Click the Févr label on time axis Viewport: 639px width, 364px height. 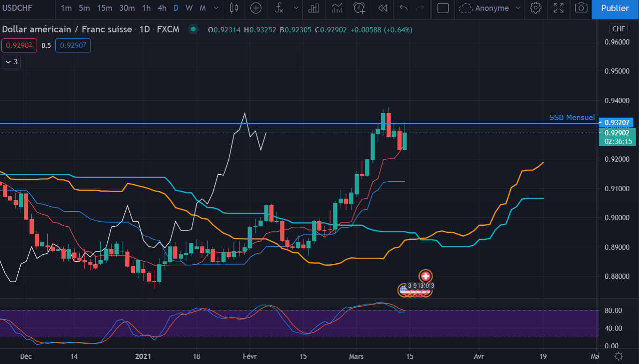click(249, 356)
